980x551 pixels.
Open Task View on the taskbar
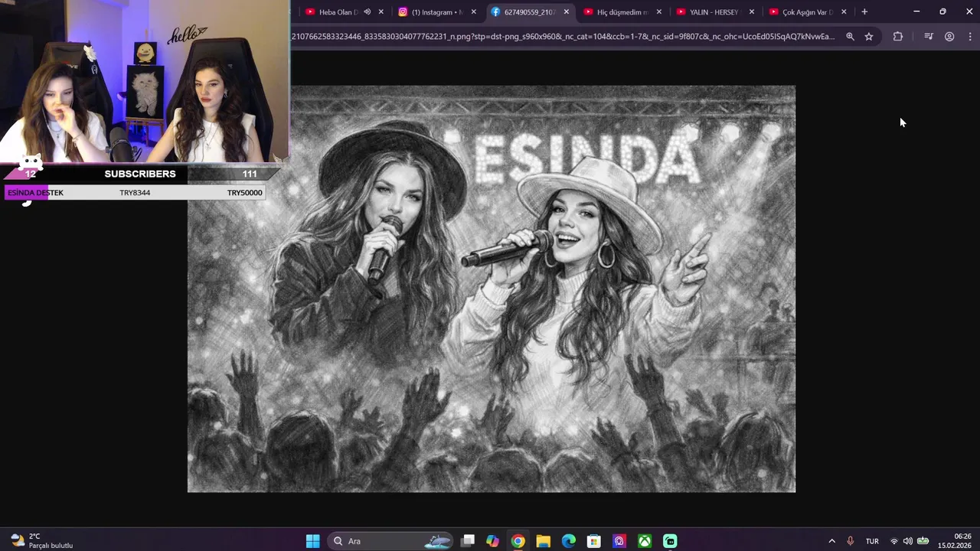tap(468, 541)
